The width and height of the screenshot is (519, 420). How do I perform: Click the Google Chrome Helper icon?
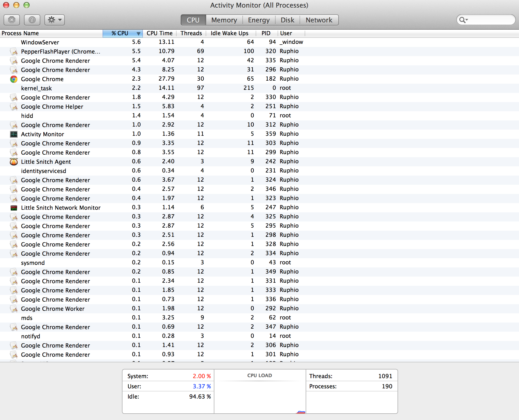coord(14,107)
